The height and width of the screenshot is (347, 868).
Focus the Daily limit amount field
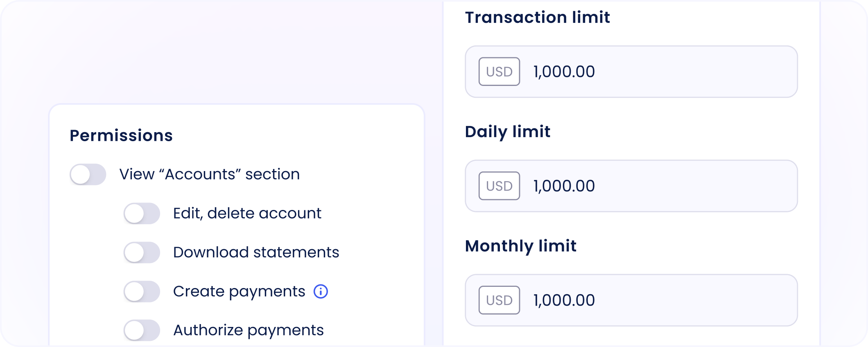coord(655,186)
